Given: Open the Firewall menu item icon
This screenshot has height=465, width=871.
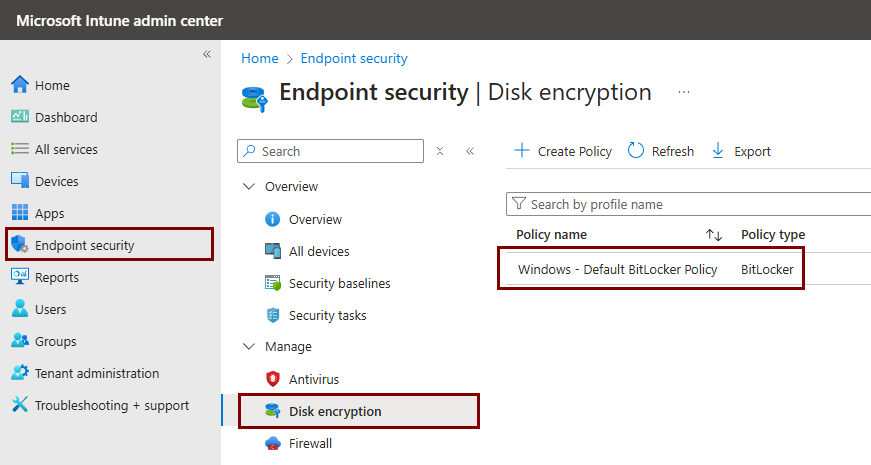Looking at the screenshot, I should [x=272, y=443].
